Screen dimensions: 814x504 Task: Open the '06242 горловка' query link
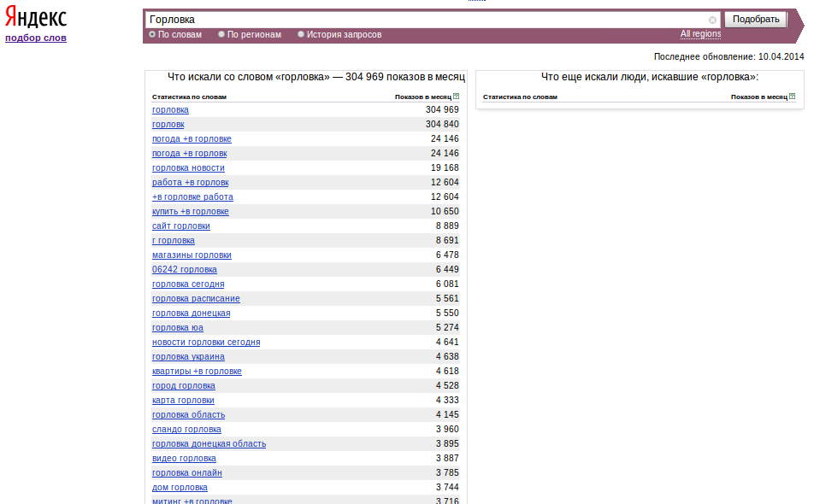click(x=185, y=270)
